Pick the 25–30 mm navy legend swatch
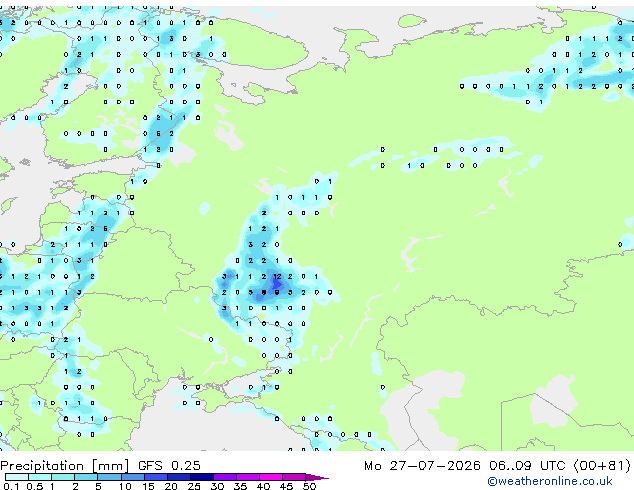The image size is (634, 490). 202,477
